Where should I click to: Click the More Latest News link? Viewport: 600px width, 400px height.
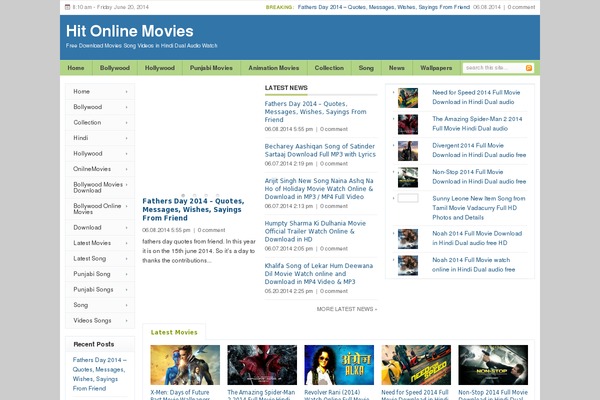pyautogui.click(x=347, y=309)
